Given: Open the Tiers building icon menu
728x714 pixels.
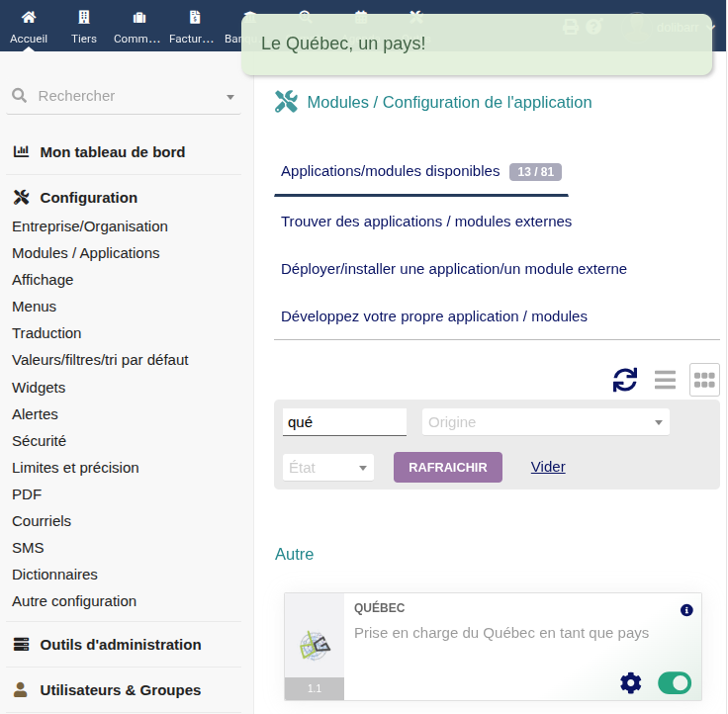Looking at the screenshot, I should [84, 26].
